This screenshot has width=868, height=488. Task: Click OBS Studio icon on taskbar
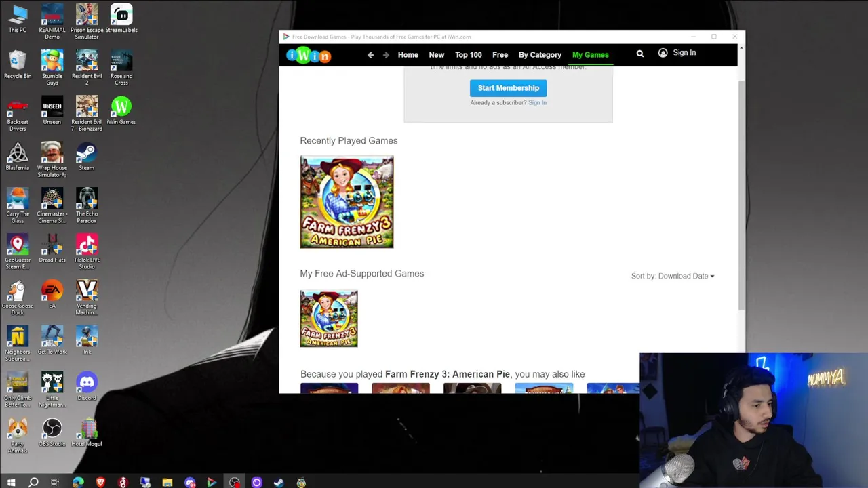(234, 483)
